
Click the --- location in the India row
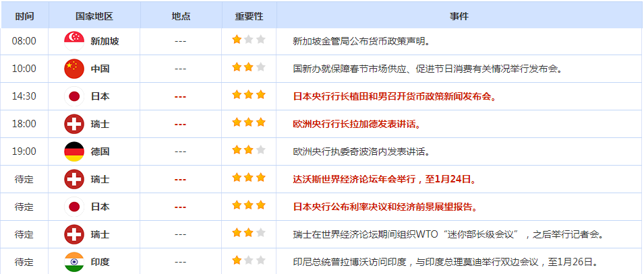pos(181,262)
